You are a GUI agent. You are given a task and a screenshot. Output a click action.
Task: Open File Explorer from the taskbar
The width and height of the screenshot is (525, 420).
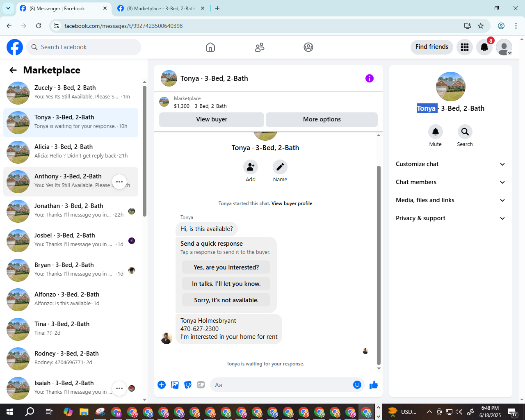point(84,412)
